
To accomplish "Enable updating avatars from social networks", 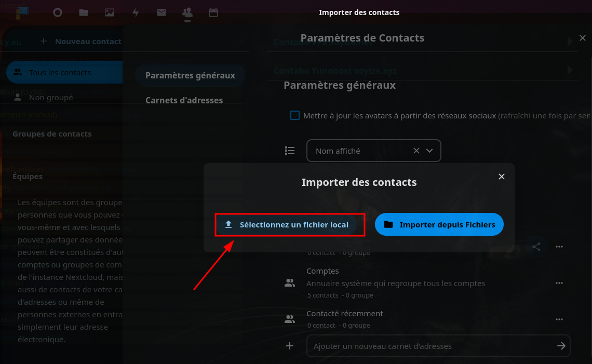I will (295, 116).
